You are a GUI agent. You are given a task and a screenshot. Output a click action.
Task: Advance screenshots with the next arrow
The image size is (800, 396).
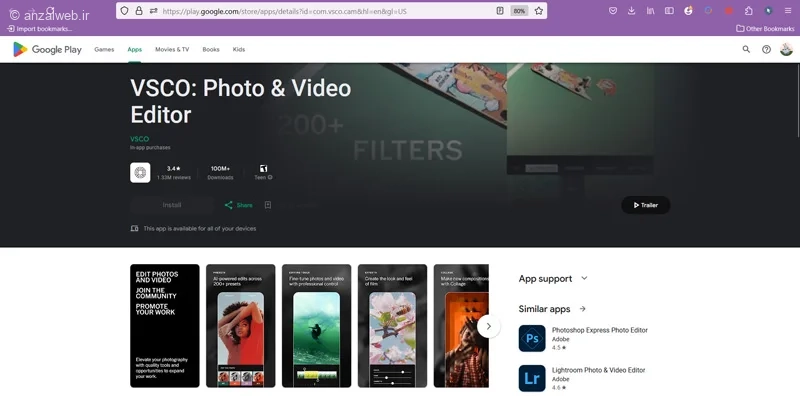point(489,326)
